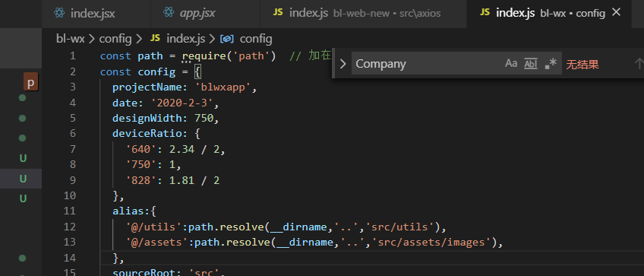Toggle Use Regular Expression in find
Image resolution: width=644 pixels, height=276 pixels.
point(551,64)
